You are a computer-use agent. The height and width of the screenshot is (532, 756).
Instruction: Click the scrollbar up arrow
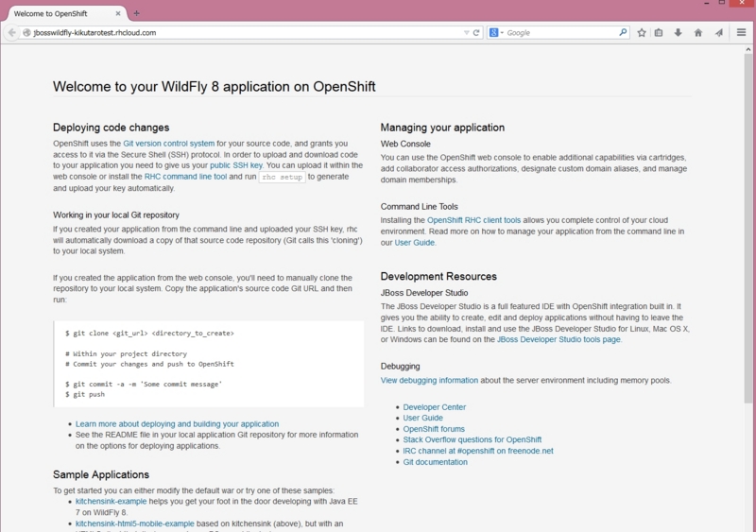[747, 49]
